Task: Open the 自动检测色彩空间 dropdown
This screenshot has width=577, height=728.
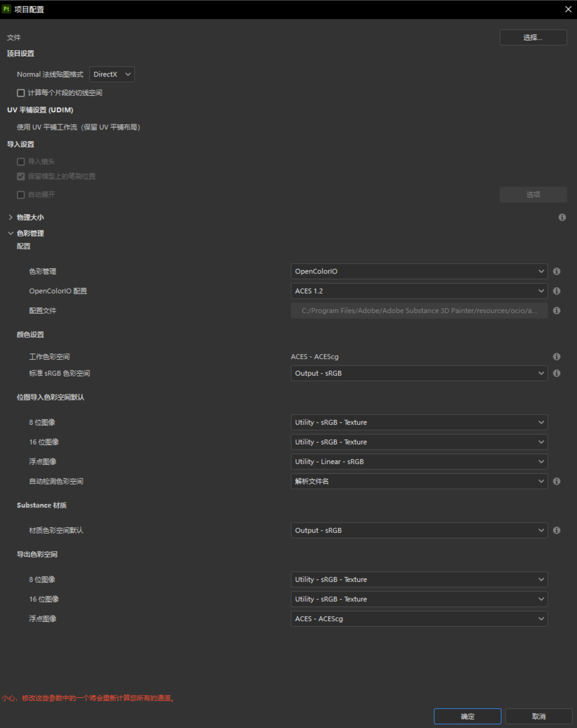Action: pos(419,481)
